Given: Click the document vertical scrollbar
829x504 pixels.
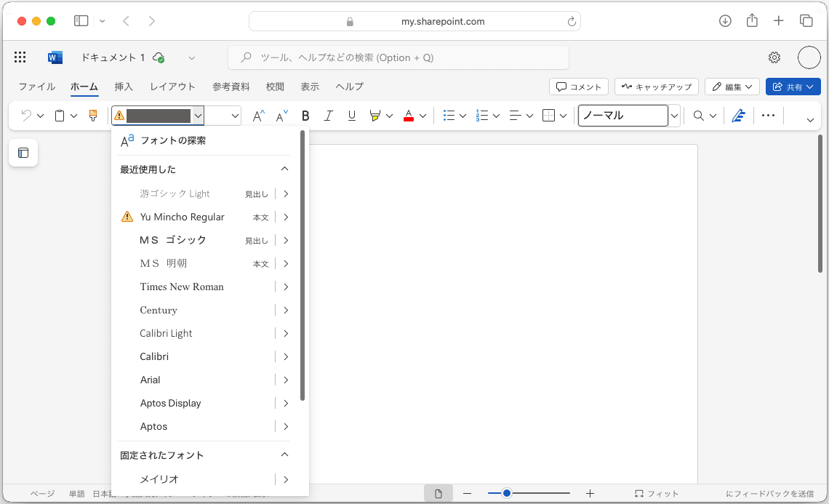Looking at the screenshot, I should (820, 204).
